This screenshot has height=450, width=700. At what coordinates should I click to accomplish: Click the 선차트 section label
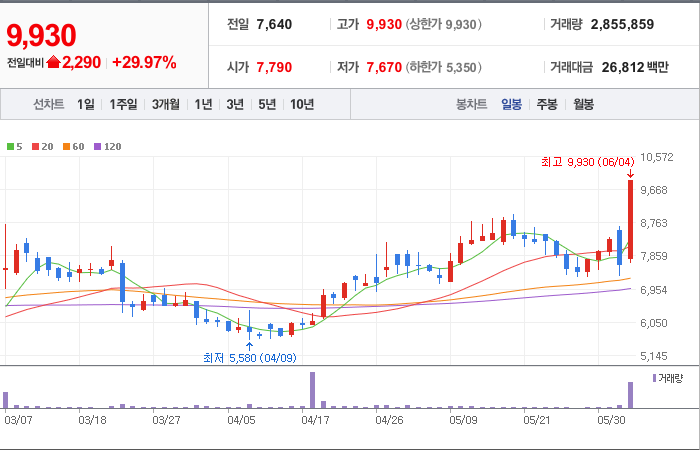(49, 104)
